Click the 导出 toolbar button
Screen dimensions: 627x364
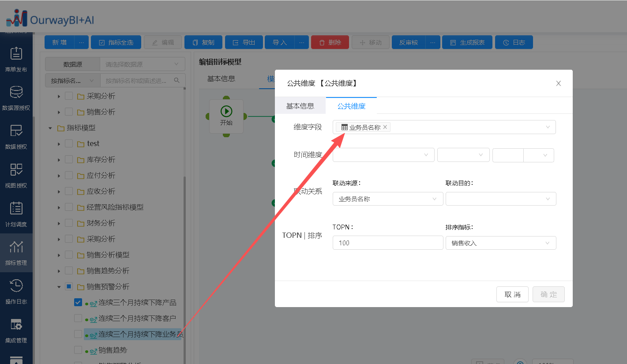[244, 42]
